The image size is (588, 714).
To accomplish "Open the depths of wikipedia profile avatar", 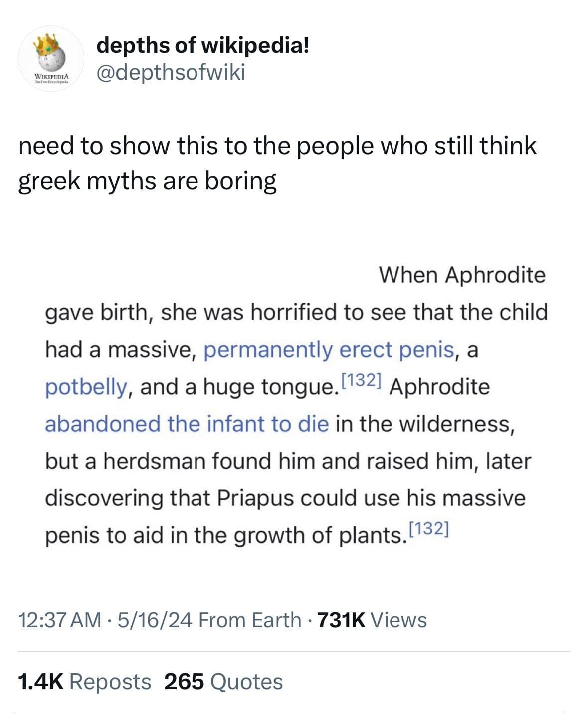I will point(51,58).
